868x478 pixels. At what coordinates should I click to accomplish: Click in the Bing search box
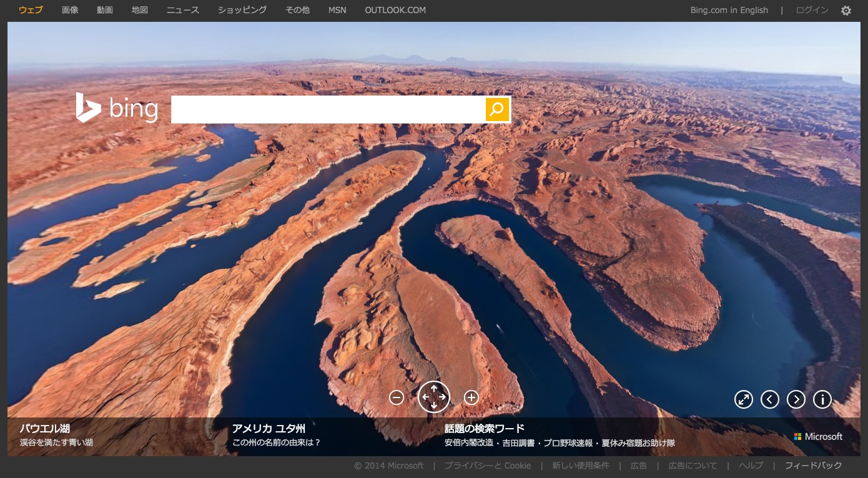click(328, 109)
